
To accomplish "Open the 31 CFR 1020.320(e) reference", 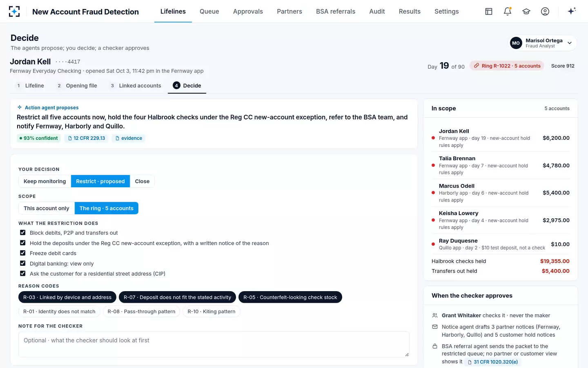I will (493, 362).
